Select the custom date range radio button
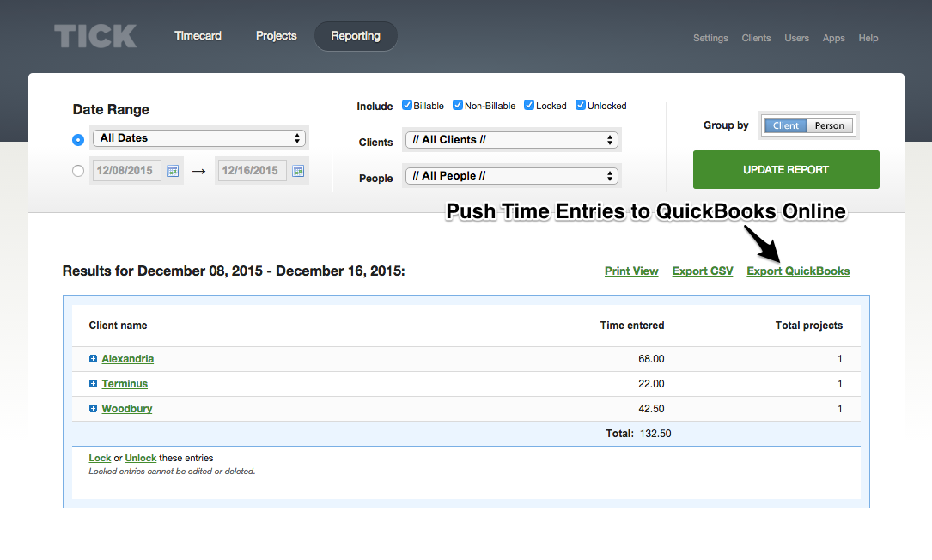The image size is (932, 560). click(x=78, y=170)
